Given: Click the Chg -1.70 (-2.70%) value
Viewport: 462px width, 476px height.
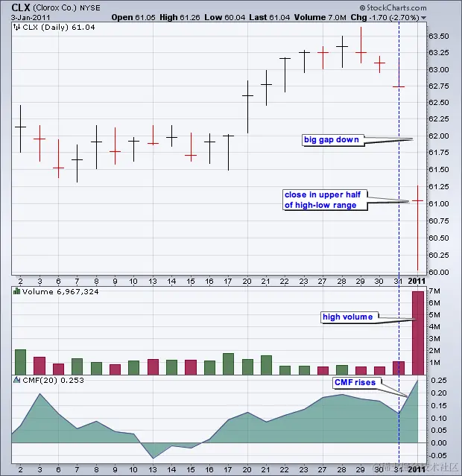Looking at the screenshot, I should [x=385, y=18].
